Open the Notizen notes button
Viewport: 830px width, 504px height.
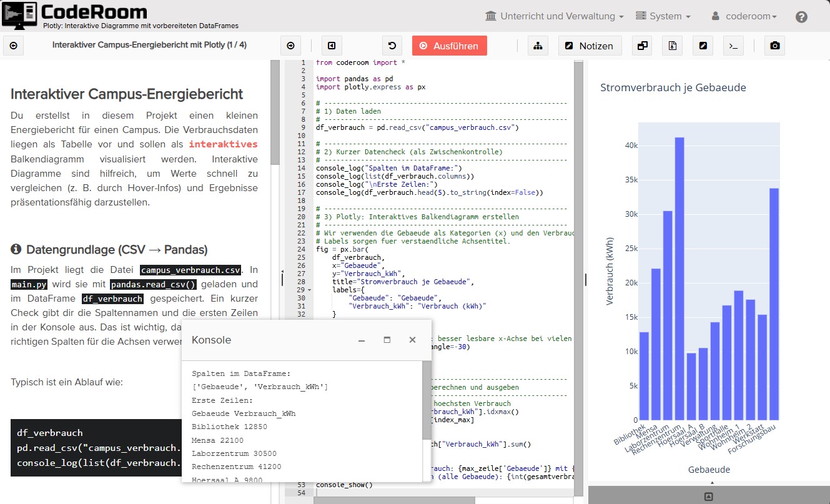[590, 46]
